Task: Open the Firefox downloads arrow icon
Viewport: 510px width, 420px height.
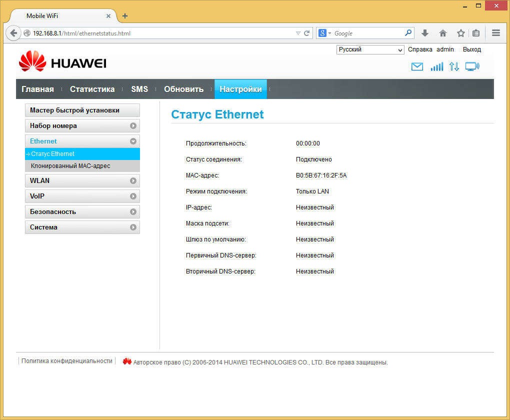Action: (x=425, y=33)
